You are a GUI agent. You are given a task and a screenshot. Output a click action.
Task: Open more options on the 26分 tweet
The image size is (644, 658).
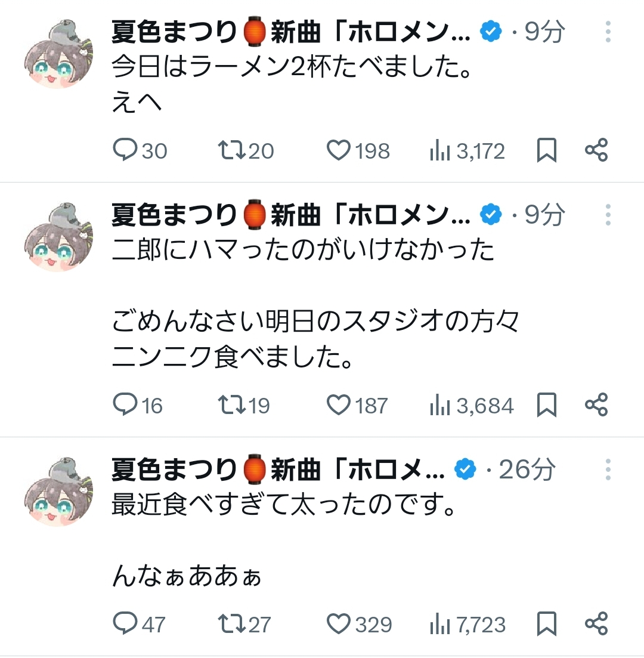608,470
